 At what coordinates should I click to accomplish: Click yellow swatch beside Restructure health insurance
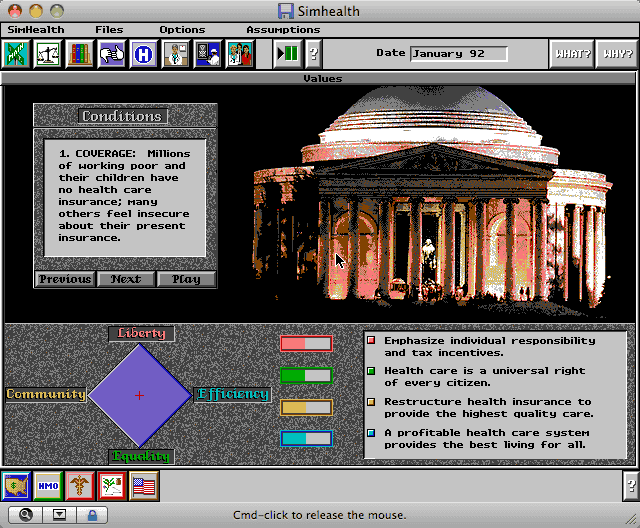tap(371, 402)
